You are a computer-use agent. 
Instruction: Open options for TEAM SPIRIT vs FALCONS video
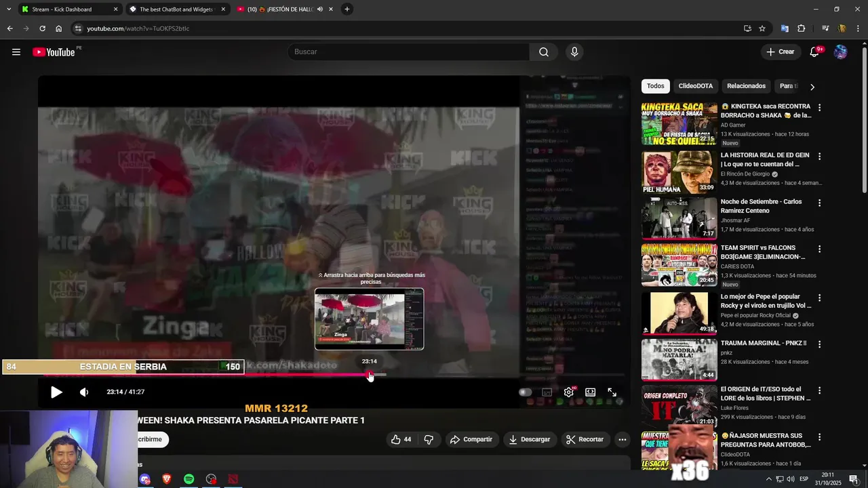coord(819,249)
